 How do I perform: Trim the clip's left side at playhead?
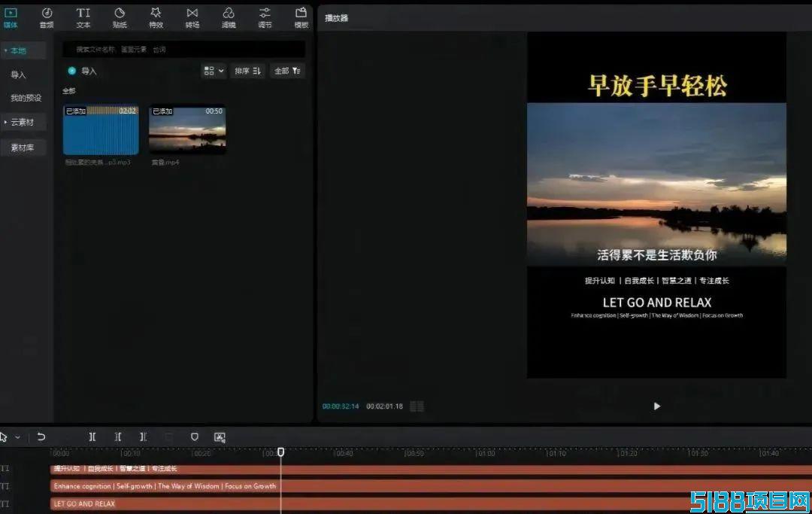pyautogui.click(x=117, y=437)
